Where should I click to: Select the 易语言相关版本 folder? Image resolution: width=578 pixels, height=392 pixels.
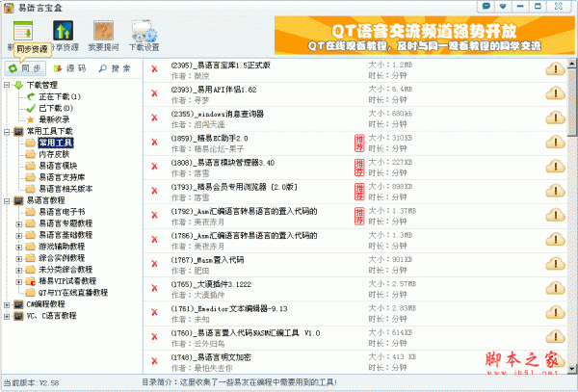click(66, 189)
